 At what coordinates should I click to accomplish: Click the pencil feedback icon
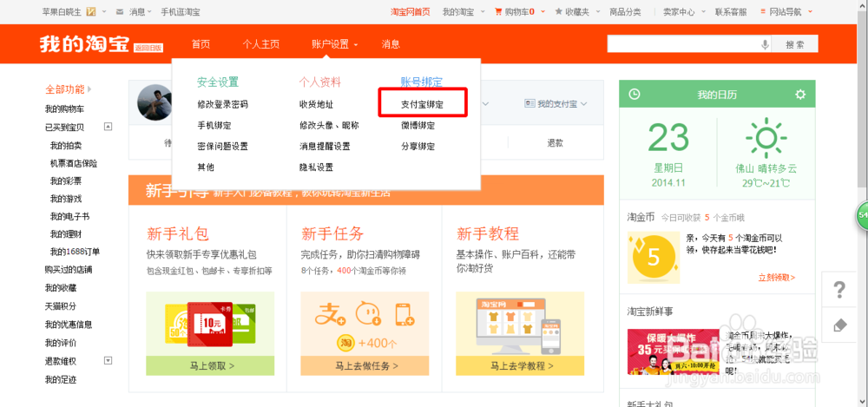pyautogui.click(x=839, y=325)
